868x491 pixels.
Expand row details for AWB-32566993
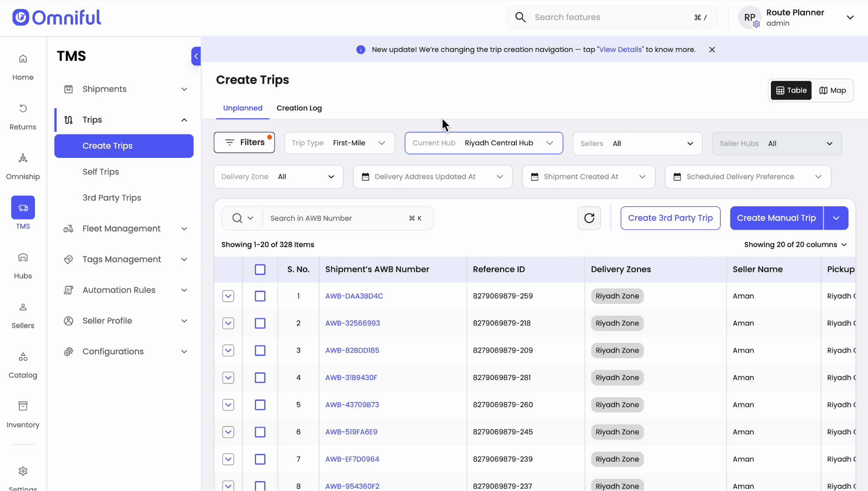228,323
